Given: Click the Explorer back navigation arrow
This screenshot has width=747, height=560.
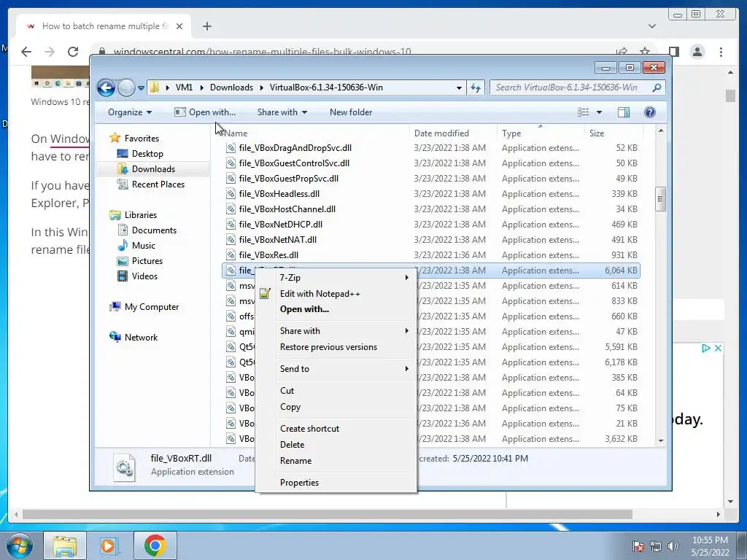Looking at the screenshot, I should pyautogui.click(x=106, y=87).
